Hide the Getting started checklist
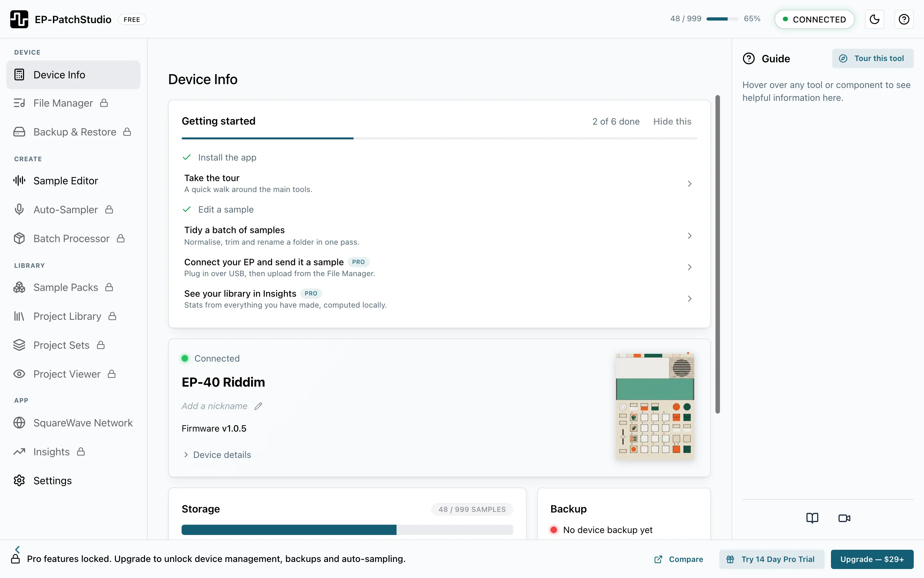The height and width of the screenshot is (578, 924). pyautogui.click(x=672, y=122)
